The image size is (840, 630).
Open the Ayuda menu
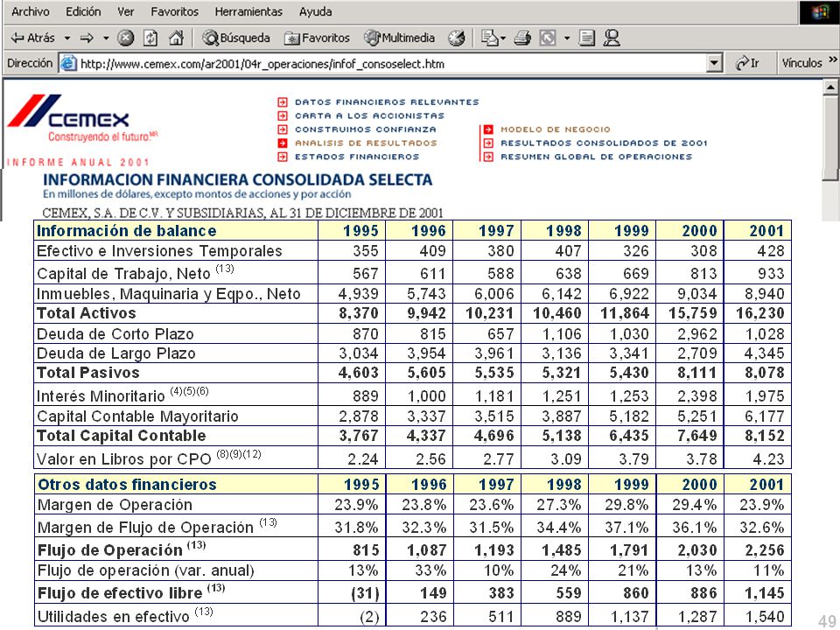[x=315, y=11]
